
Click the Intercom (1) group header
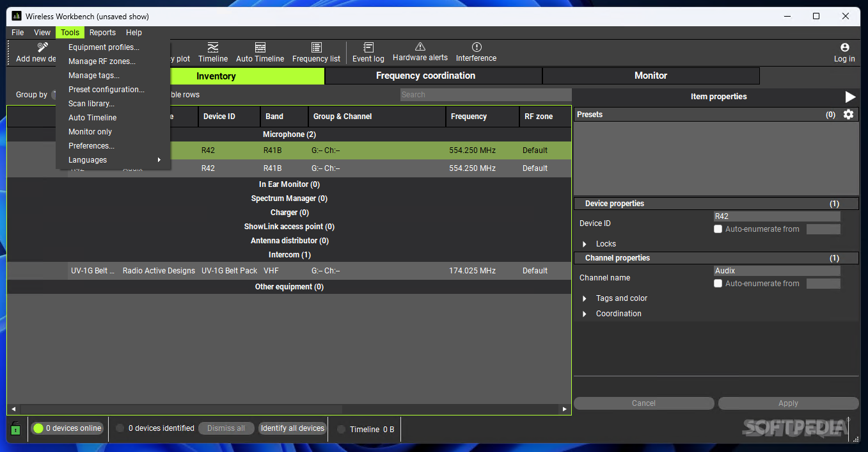289,255
